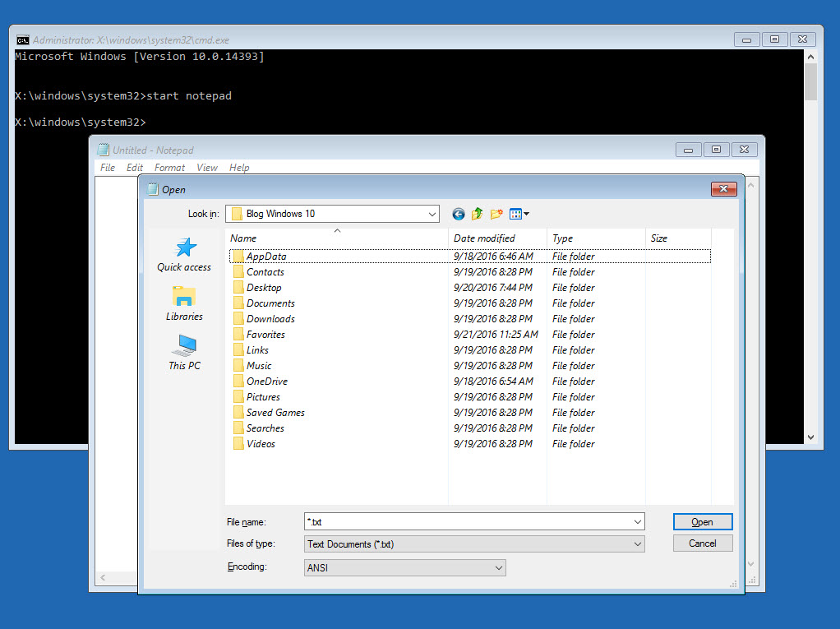This screenshot has height=629, width=840.
Task: Open the View Menu icon dropdown
Action: [x=519, y=215]
